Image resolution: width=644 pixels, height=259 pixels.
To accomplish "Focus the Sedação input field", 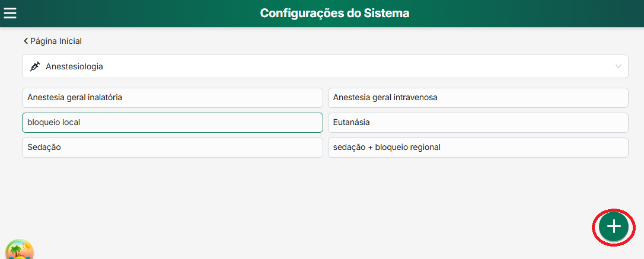I will click(172, 147).
